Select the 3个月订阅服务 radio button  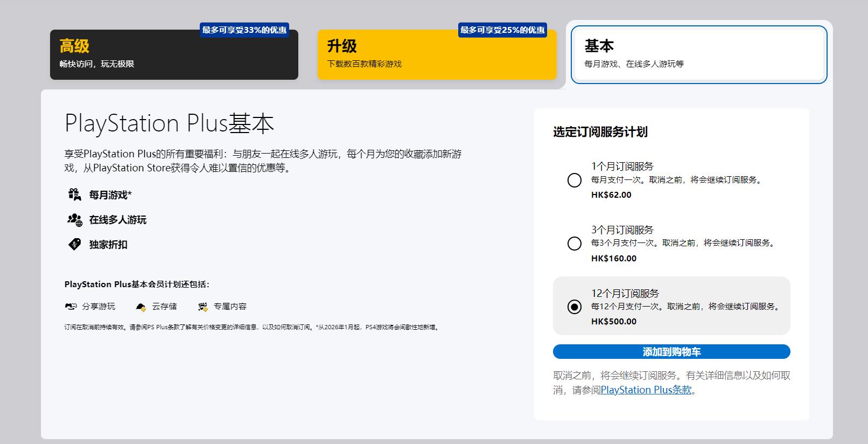pos(575,244)
